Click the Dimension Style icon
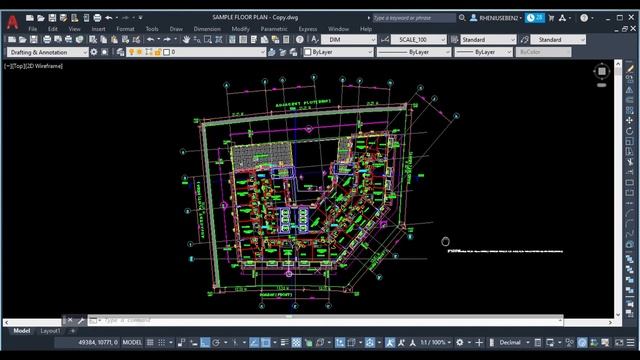The image size is (640, 360). (x=384, y=40)
